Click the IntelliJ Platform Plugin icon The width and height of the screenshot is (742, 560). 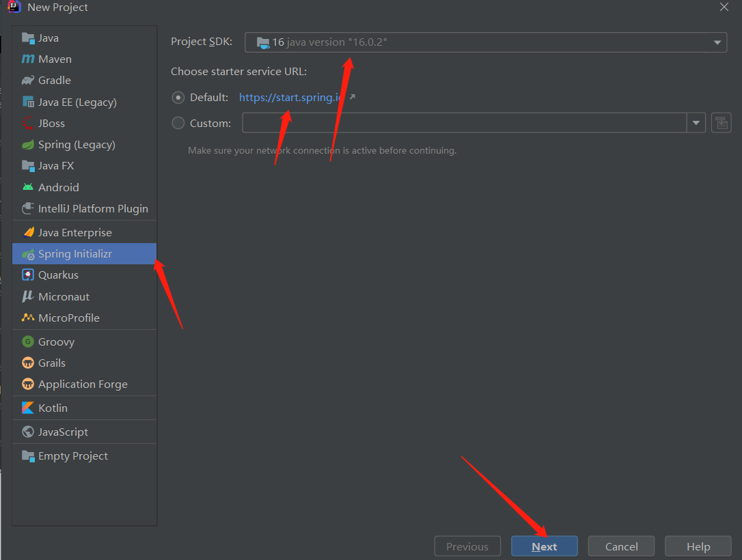coord(28,208)
